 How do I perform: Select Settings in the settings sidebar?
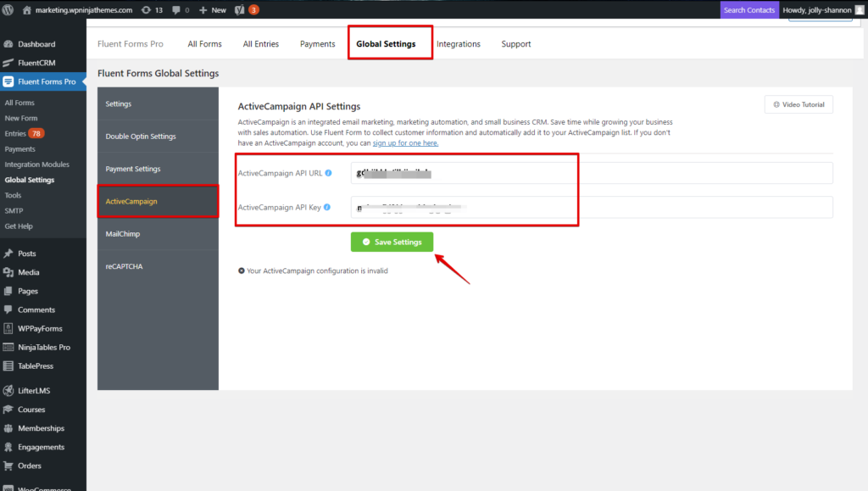click(x=158, y=104)
